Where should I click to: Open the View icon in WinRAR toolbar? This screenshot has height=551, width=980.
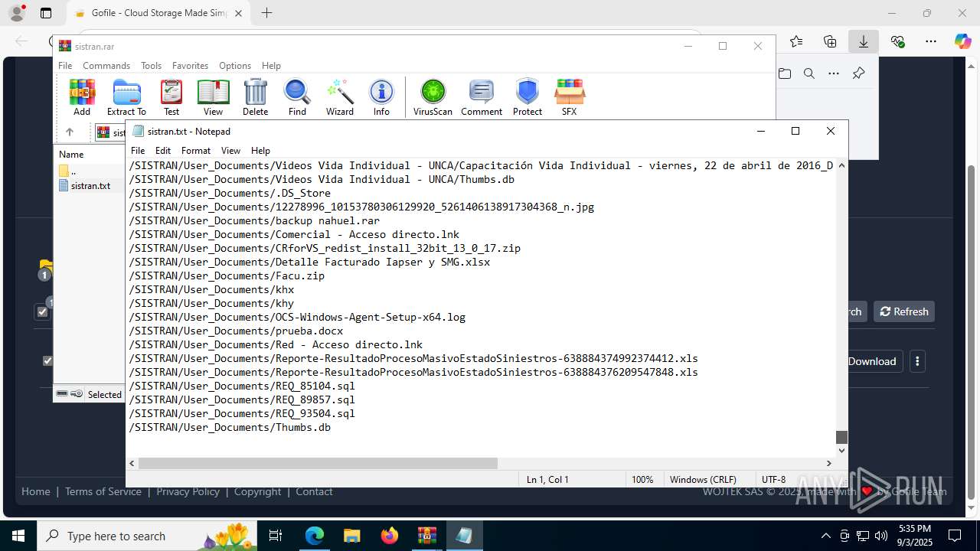point(213,97)
